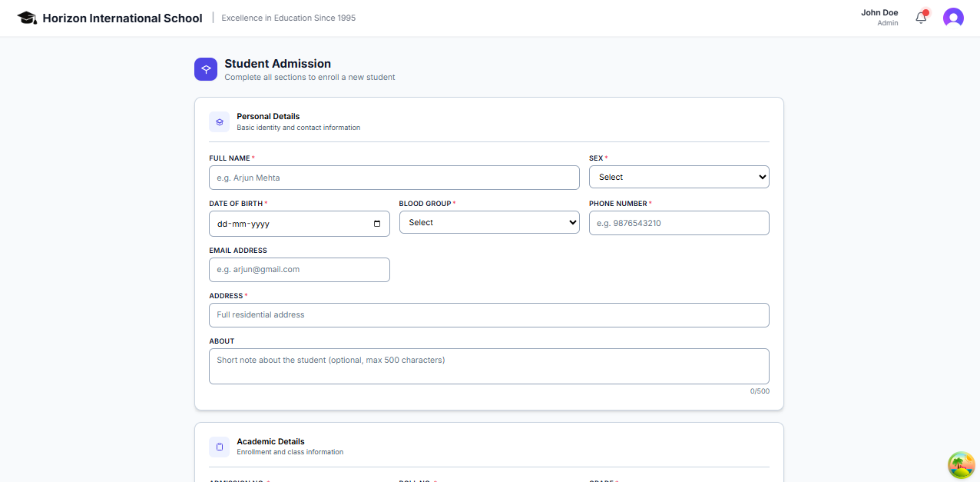Image resolution: width=980 pixels, height=482 pixels.
Task: Click the floating landscape icon at bottom right
Action: tap(961, 464)
